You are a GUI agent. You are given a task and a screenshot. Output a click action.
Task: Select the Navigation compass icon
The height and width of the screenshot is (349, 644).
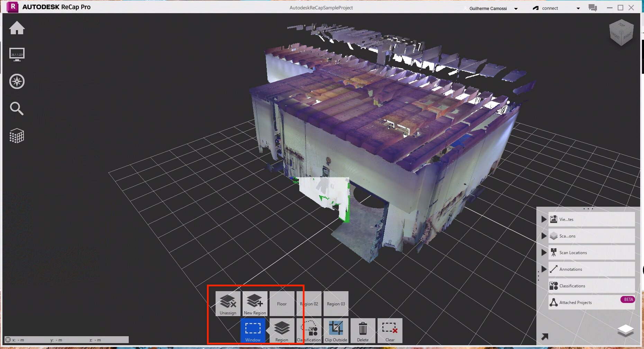click(x=17, y=81)
